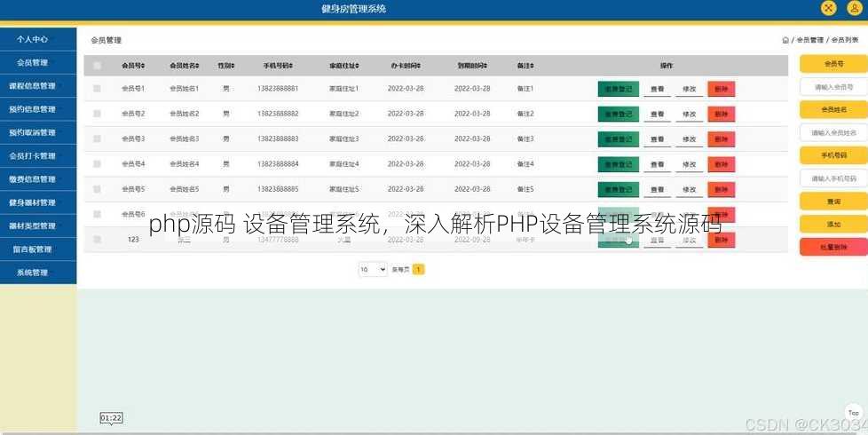Focus the 请输入会员号 input field
Image resolution: width=868 pixels, height=435 pixels.
(x=833, y=87)
